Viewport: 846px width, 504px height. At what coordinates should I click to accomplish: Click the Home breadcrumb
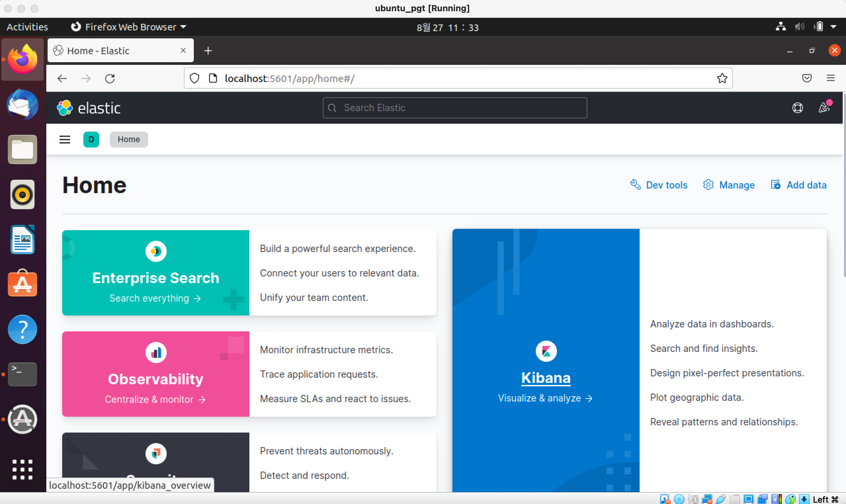[129, 140]
